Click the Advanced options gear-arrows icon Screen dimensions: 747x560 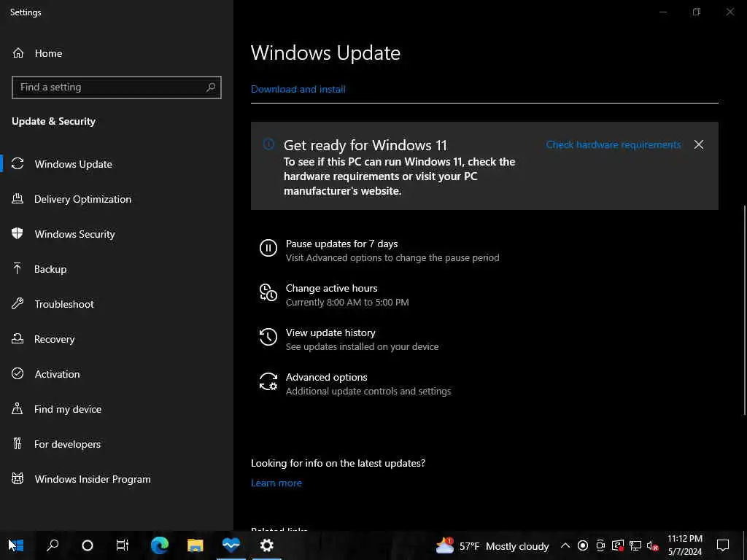(x=268, y=381)
